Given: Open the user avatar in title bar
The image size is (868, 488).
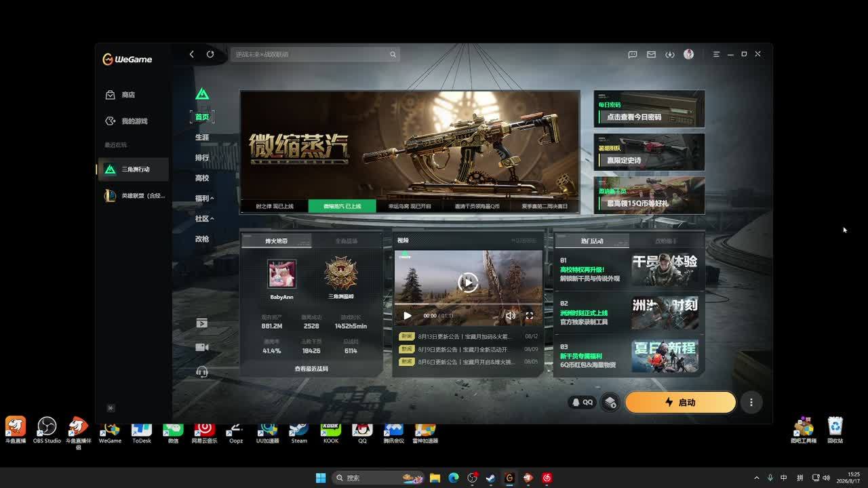Looking at the screenshot, I should pyautogui.click(x=688, y=54).
